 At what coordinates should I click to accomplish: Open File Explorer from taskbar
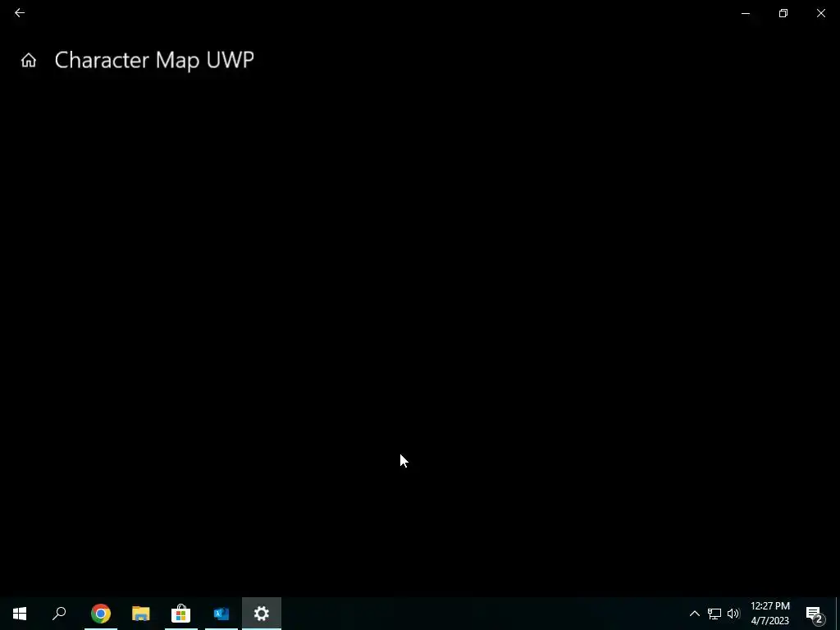(141, 614)
